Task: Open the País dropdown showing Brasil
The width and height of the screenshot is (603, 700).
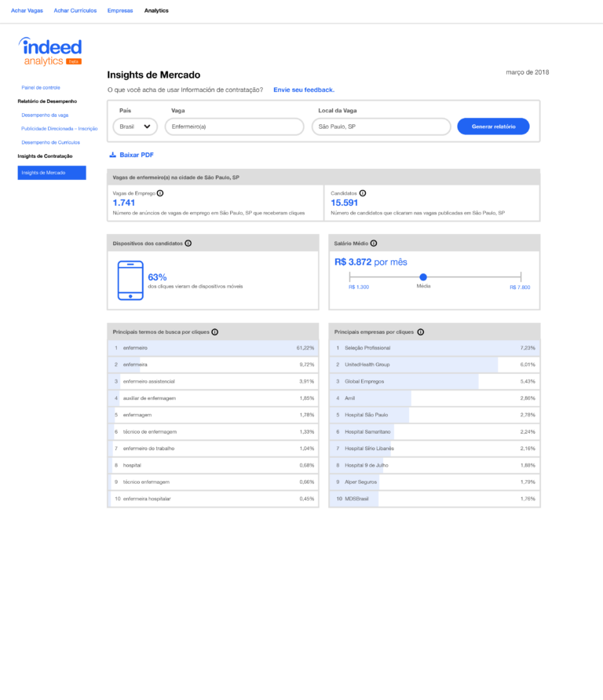Action: (135, 126)
